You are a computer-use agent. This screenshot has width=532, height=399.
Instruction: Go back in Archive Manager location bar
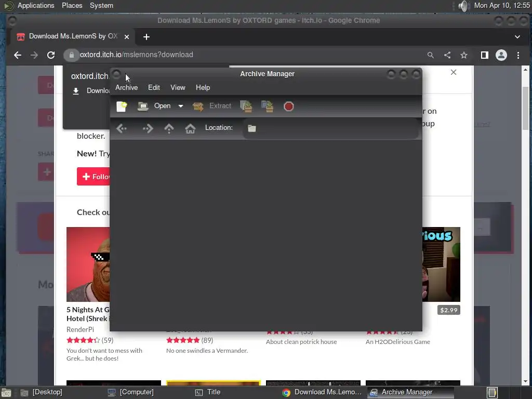coord(122,128)
